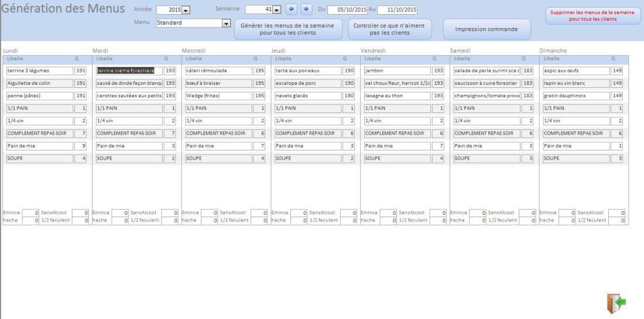
Task: Click Controler ce que n'aiment pas les clients
Action: pos(389,29)
